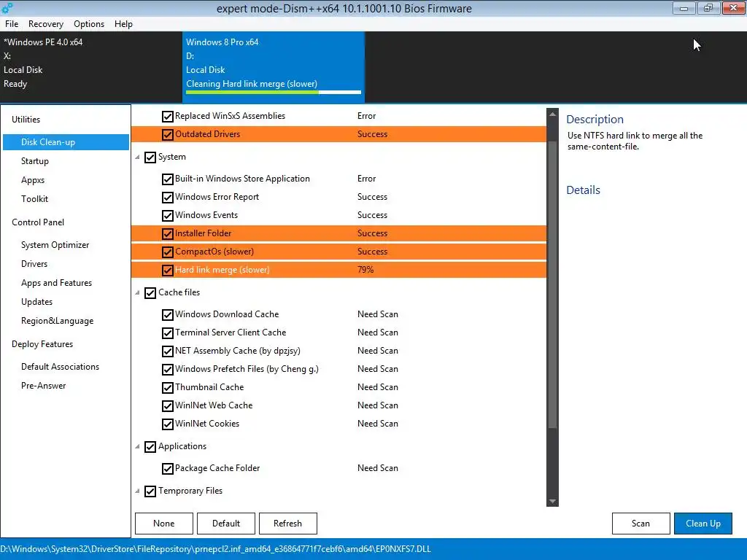Collapse the Cache files group arrow
Screen dimensions: 747x560
coord(137,292)
